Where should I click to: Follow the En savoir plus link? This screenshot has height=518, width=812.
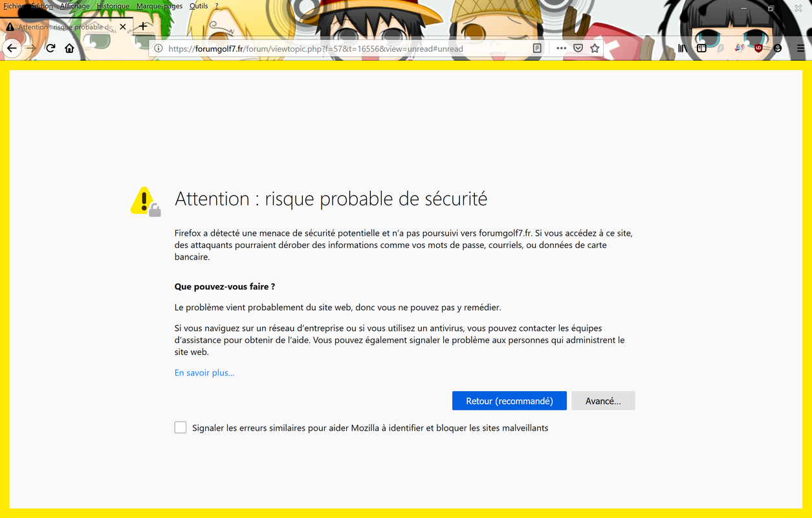204,373
